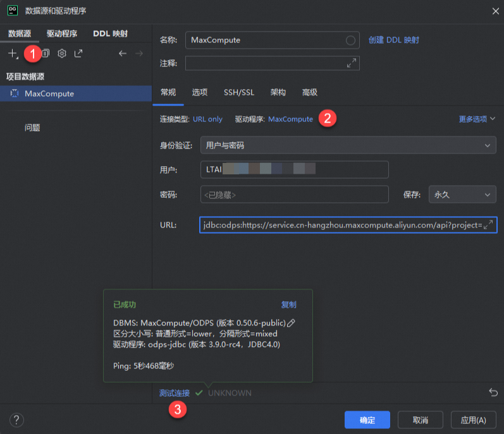Click the revert changes undo icon
Viewport: 504px width, 434px height.
pos(493,392)
